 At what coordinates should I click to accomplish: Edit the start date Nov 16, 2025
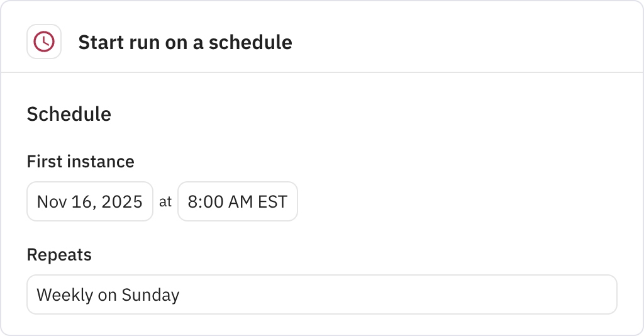(x=90, y=201)
